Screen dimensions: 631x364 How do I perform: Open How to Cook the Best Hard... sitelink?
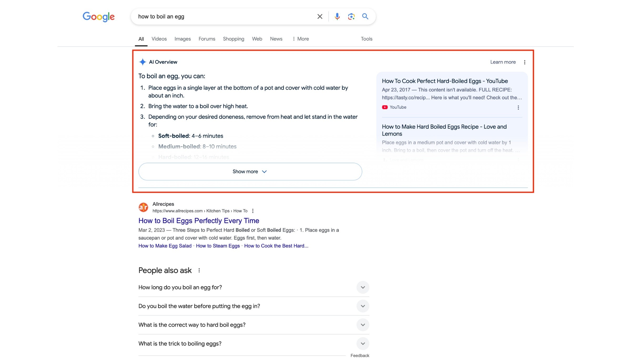click(x=276, y=246)
